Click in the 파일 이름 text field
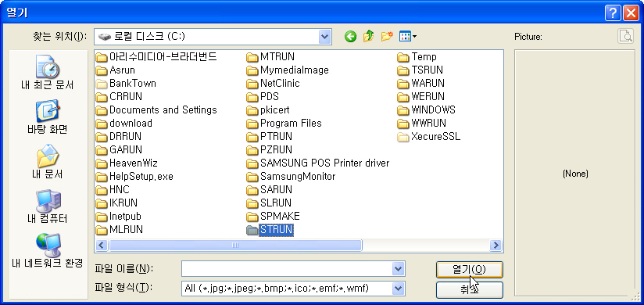Viewport: 644px width, 305px height. 287,269
